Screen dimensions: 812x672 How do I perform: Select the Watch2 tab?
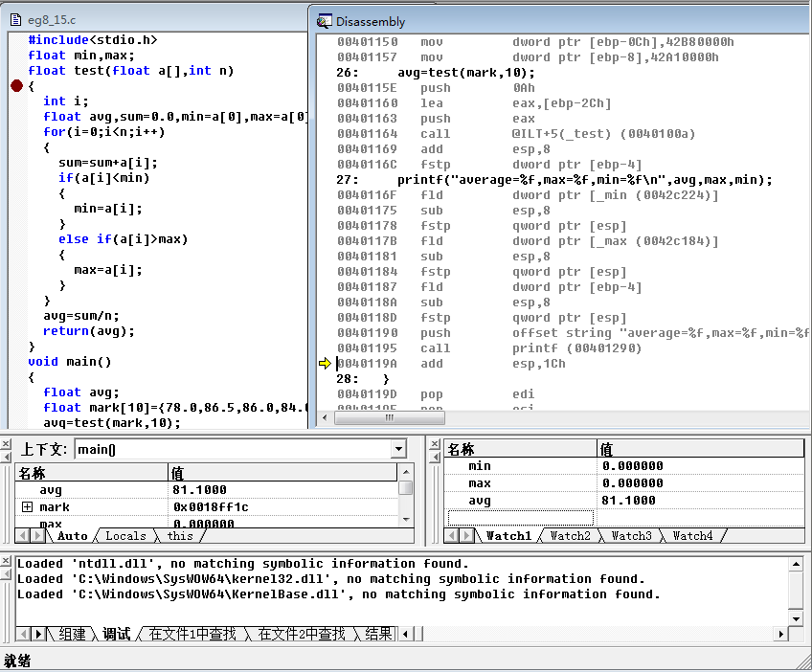[x=570, y=536]
